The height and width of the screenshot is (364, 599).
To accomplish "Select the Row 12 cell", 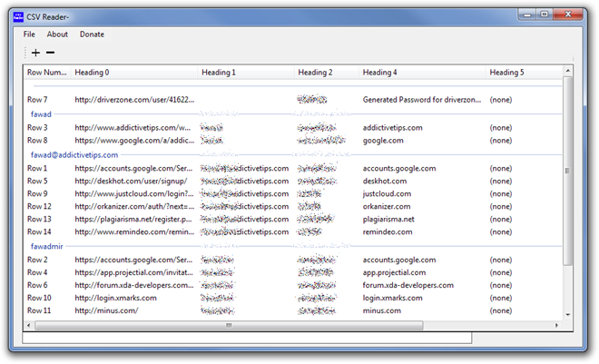I will pyautogui.click(x=39, y=206).
